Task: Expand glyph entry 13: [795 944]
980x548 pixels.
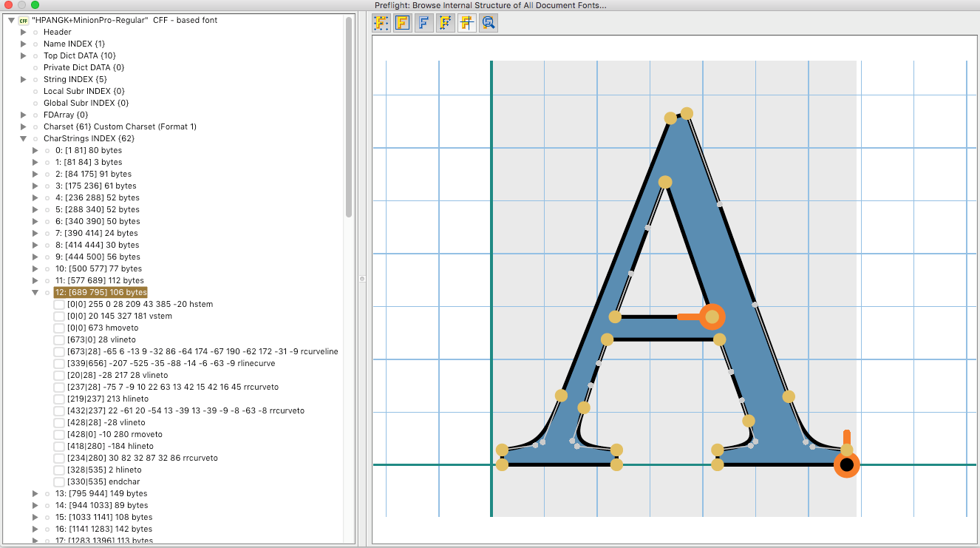Action: pyautogui.click(x=35, y=493)
